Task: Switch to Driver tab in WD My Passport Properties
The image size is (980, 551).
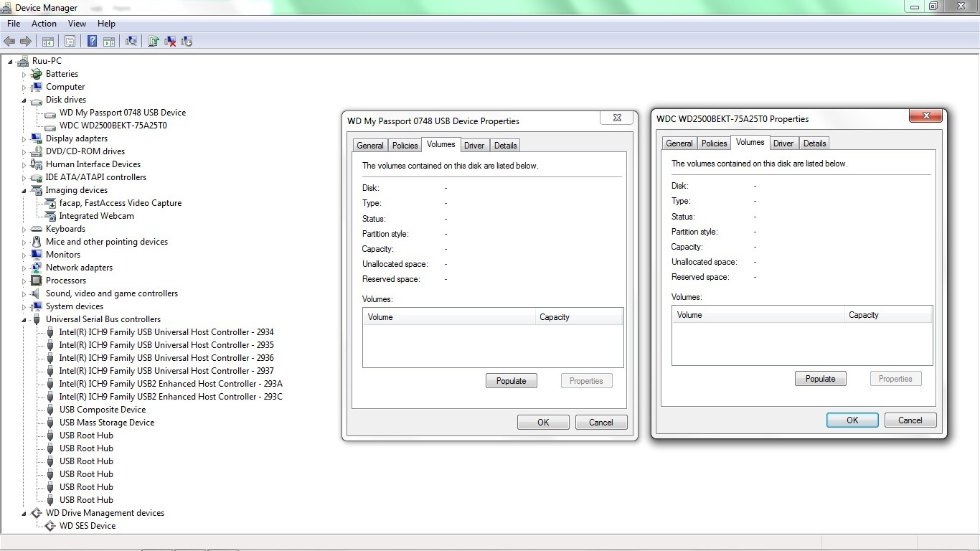Action: point(474,146)
